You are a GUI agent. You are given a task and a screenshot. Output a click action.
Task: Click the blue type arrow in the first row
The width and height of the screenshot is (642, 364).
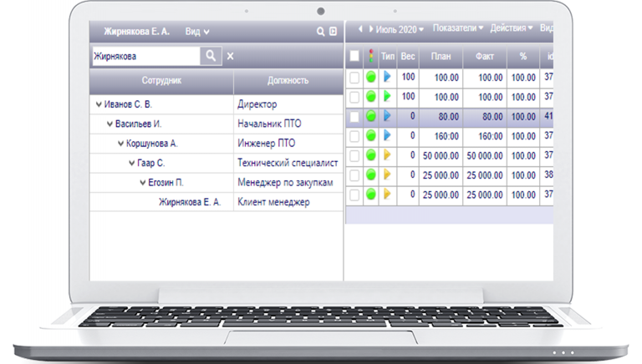click(387, 77)
